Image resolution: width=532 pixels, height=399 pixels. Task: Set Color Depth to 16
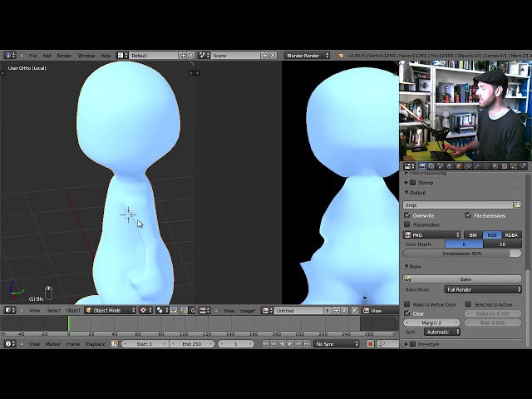tap(502, 244)
